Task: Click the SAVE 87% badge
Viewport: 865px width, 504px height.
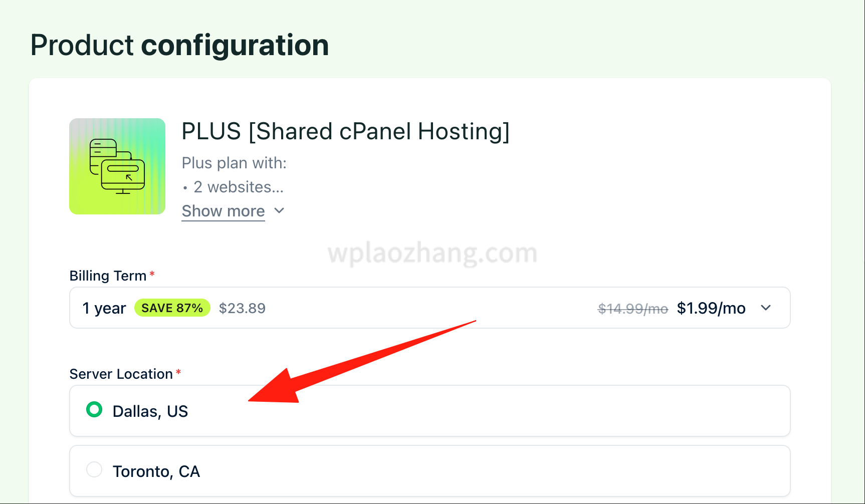Action: coord(172,308)
